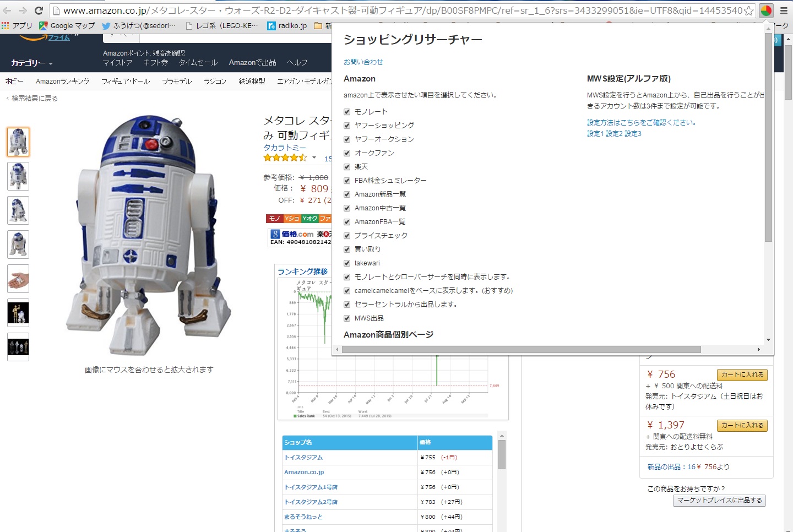Open Amazonランキング hobby tab
This screenshot has width=793, height=532.
(x=63, y=81)
